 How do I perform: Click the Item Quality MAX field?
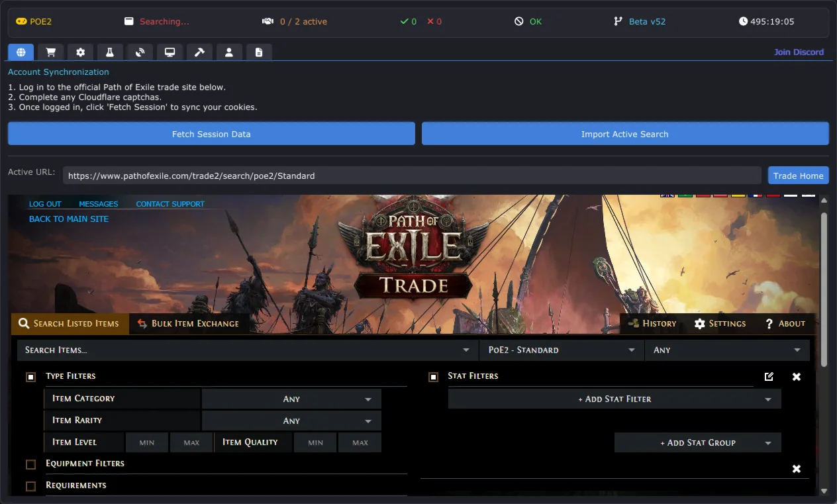tap(360, 442)
